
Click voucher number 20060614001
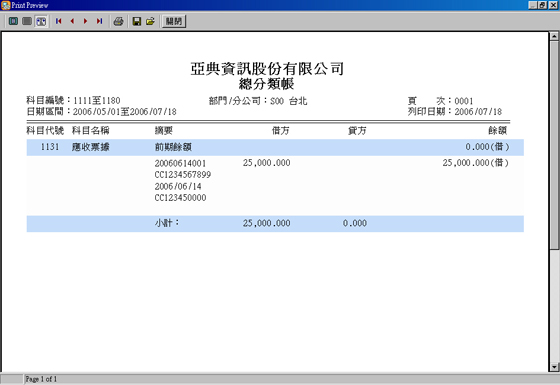[x=180, y=164]
